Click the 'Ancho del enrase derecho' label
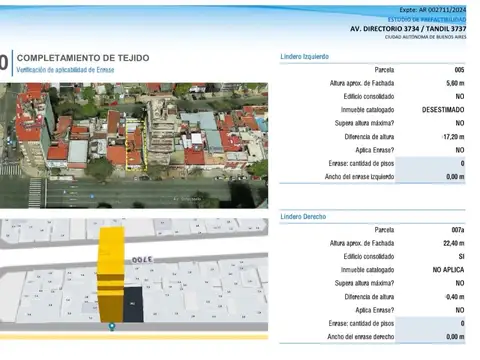The height and width of the screenshot is (360, 480). coord(361,337)
